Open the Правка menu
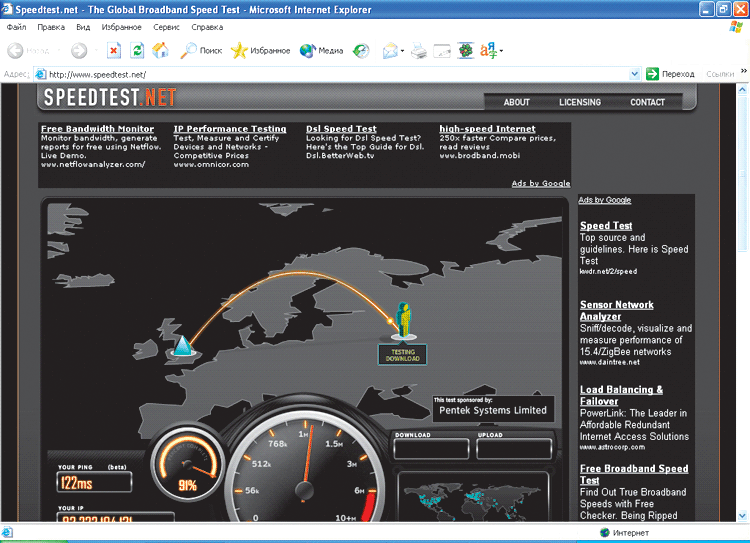 (x=51, y=27)
